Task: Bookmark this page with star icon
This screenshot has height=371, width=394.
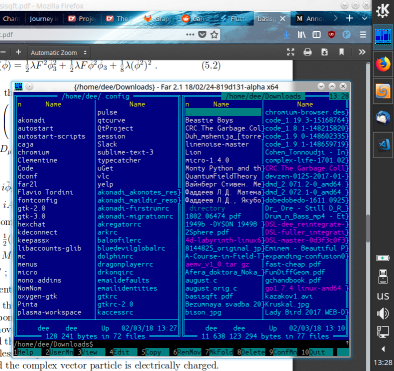Action: tap(214, 34)
